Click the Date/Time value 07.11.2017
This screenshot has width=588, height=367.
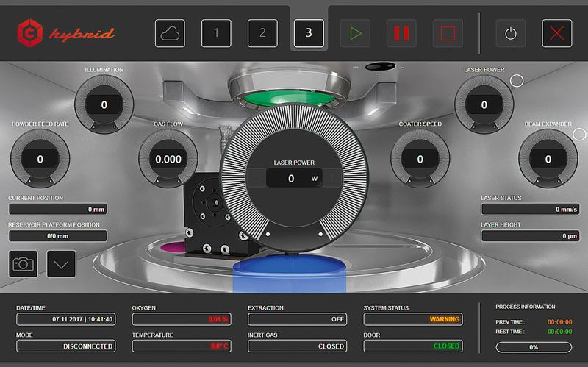(66, 319)
